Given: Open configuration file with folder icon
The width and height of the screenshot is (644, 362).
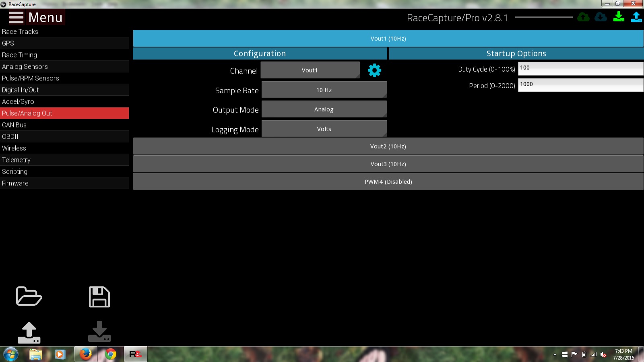Looking at the screenshot, I should tap(29, 296).
